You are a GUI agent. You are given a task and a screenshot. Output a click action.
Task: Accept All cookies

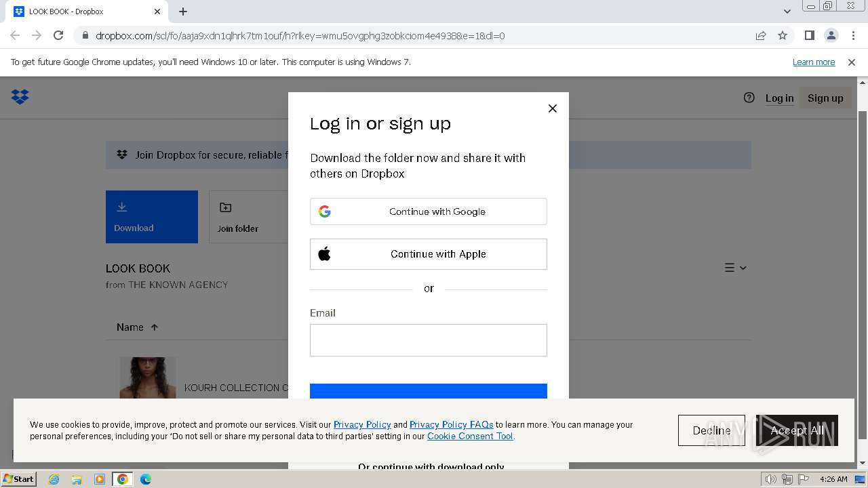[x=797, y=430]
